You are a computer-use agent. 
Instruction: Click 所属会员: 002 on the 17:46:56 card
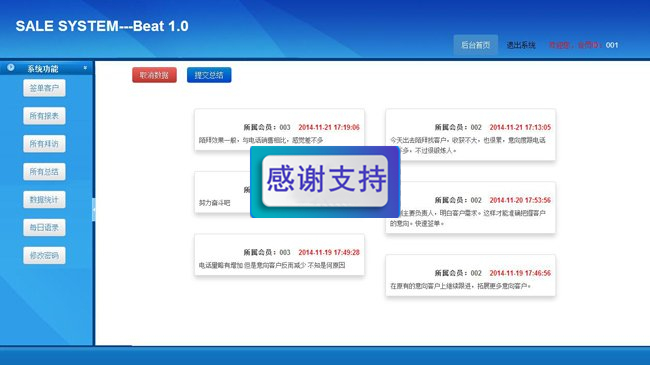(458, 273)
